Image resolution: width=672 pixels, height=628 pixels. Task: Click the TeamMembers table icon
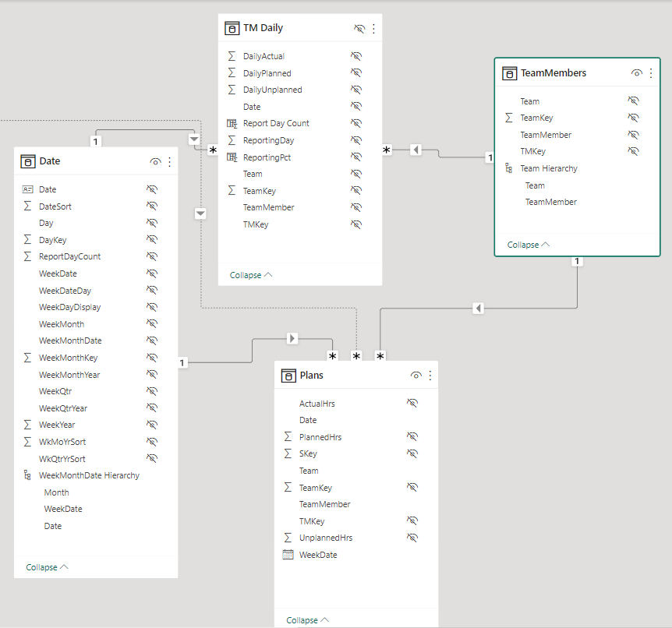509,73
